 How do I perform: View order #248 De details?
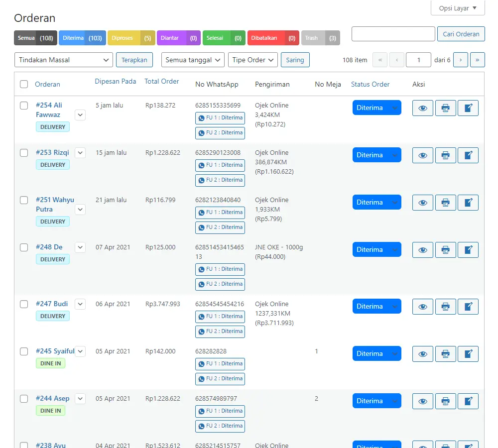point(422,250)
